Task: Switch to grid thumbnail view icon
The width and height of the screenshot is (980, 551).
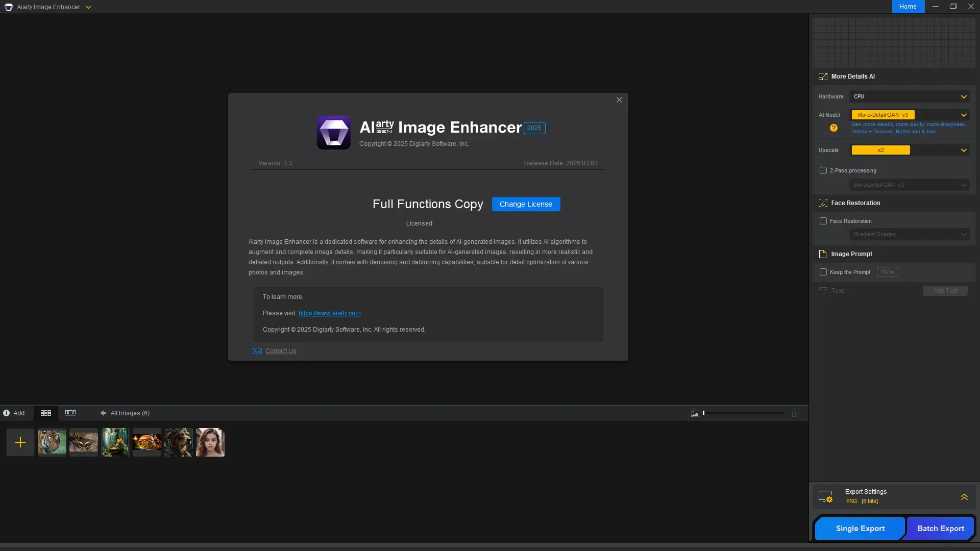Action: point(46,413)
